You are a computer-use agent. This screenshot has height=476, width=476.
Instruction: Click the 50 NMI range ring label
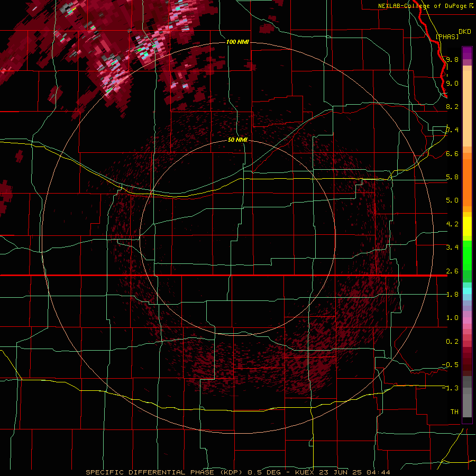coord(237,140)
